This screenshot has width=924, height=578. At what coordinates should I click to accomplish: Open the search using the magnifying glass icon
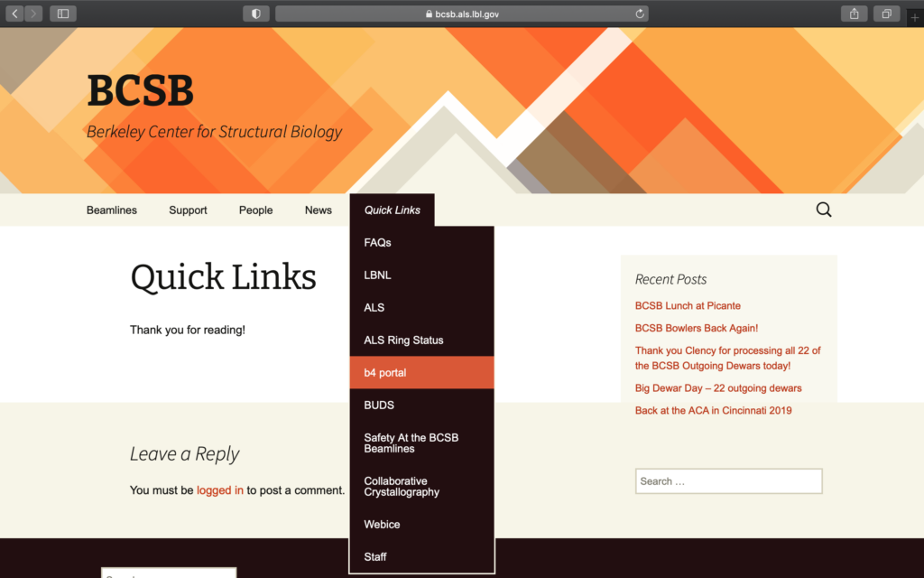click(x=823, y=209)
